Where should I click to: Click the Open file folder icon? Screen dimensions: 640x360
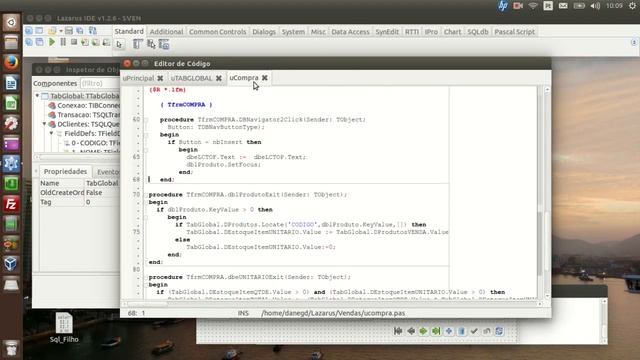[52, 31]
